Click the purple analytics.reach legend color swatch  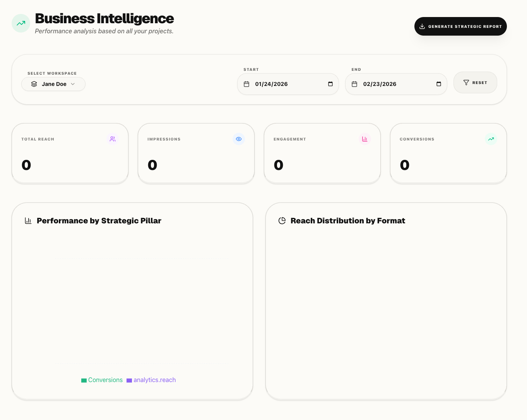click(x=129, y=381)
